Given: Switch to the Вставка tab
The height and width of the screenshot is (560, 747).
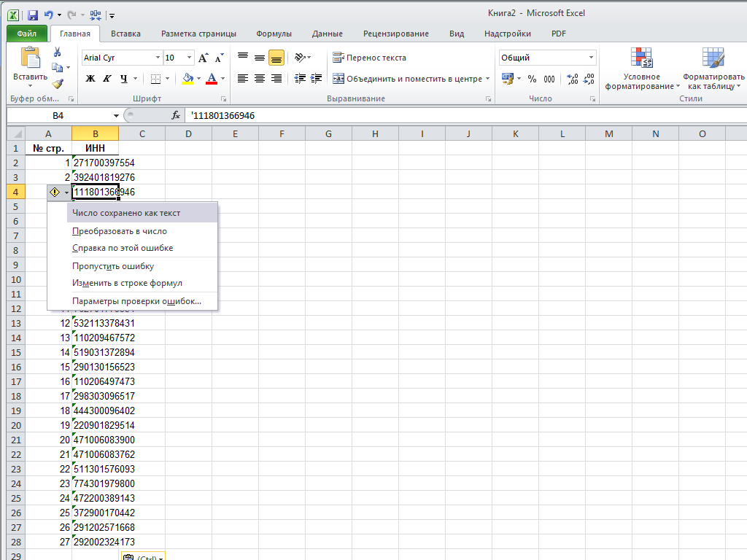Looking at the screenshot, I should (125, 34).
